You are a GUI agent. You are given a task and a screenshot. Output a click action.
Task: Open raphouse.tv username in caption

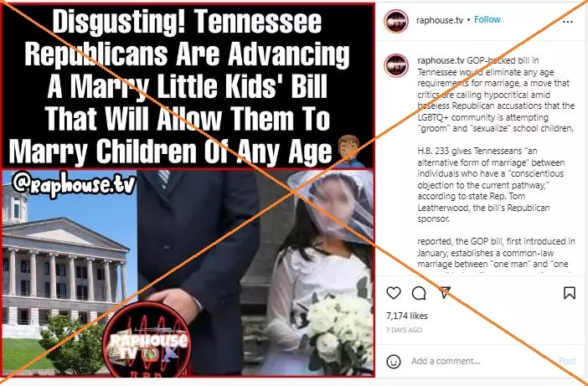(x=441, y=61)
